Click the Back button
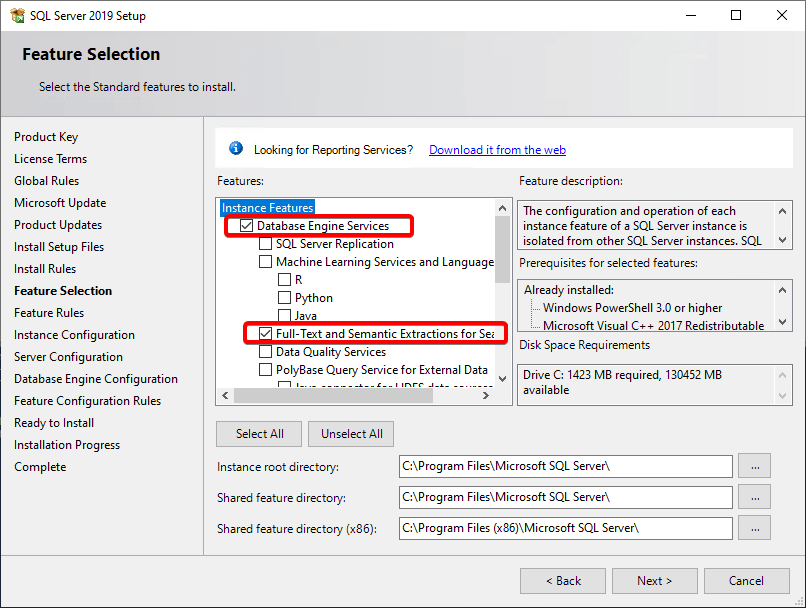Image resolution: width=806 pixels, height=608 pixels. coord(563,581)
